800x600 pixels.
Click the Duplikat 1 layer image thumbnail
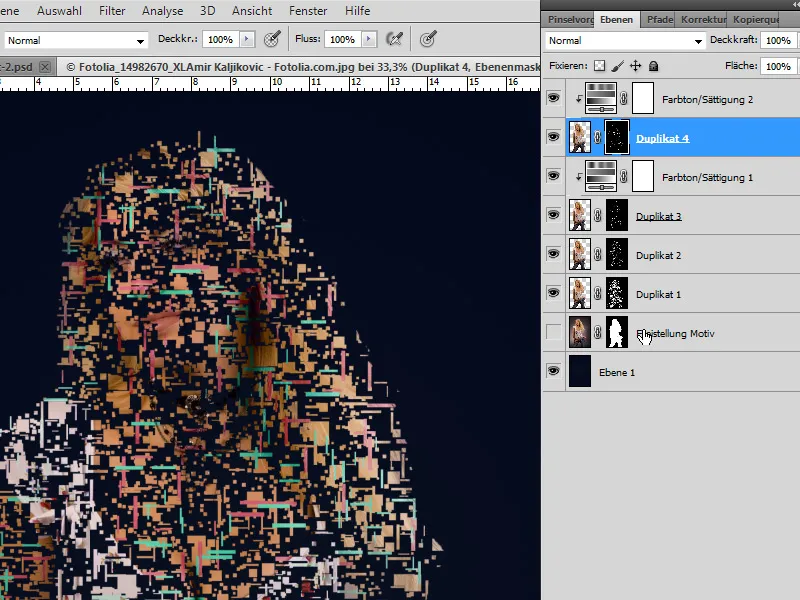click(x=580, y=293)
